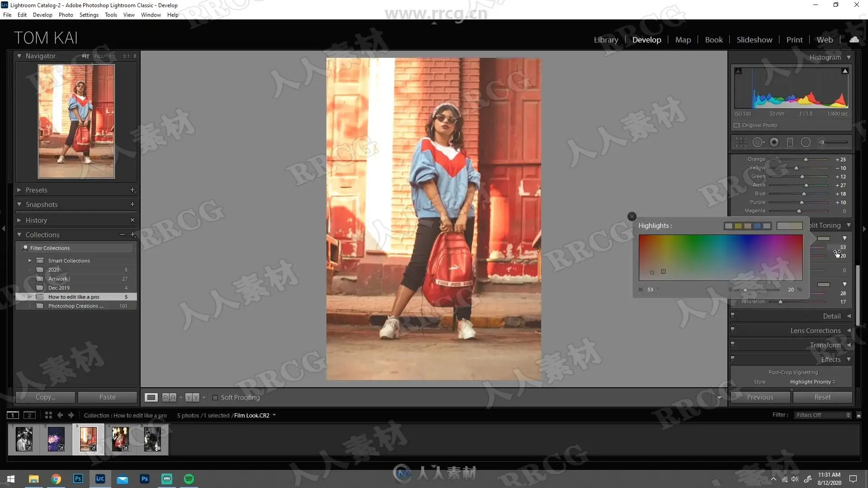
Task: Toggle the Detail panel on/off switch
Action: (733, 315)
